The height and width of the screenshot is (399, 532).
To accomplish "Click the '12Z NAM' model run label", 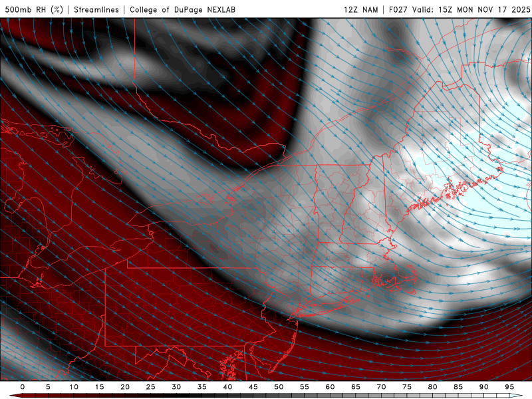I will pyautogui.click(x=360, y=9).
